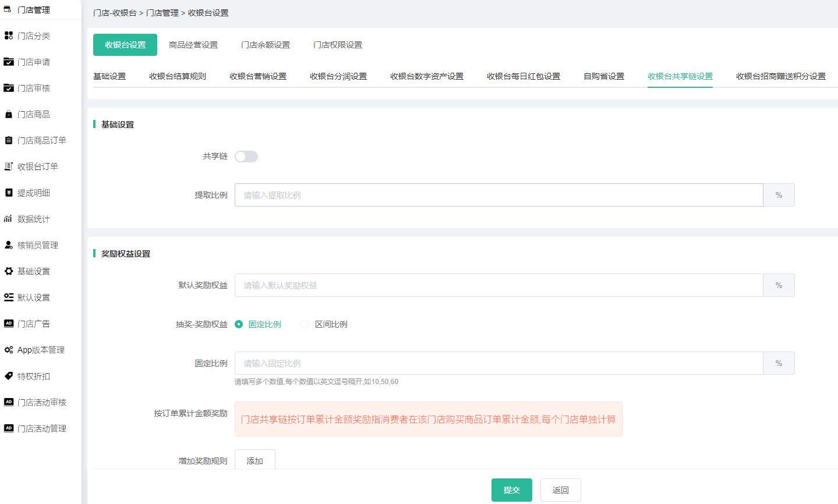Click the 返回 button
Viewport: 838px width, 504px height.
pyautogui.click(x=560, y=490)
